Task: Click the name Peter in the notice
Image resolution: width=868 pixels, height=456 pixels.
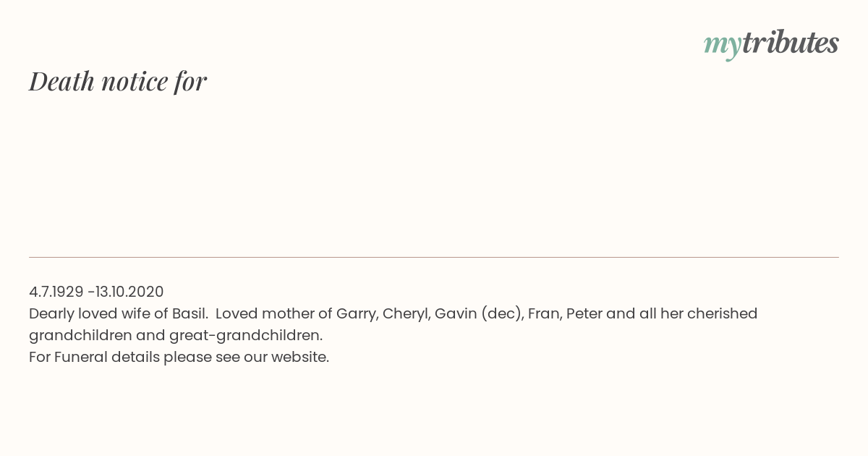Action: click(x=584, y=313)
